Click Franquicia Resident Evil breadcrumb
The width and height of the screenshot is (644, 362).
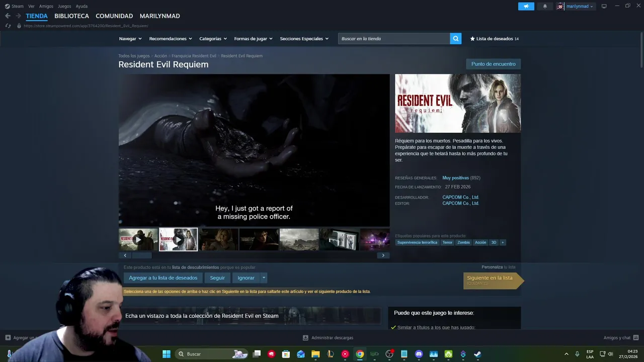coord(194,56)
